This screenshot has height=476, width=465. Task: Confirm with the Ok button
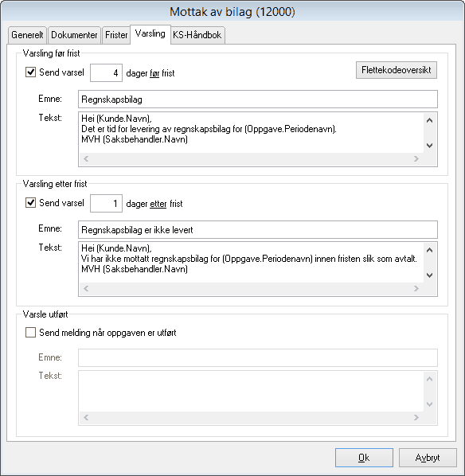364,458
